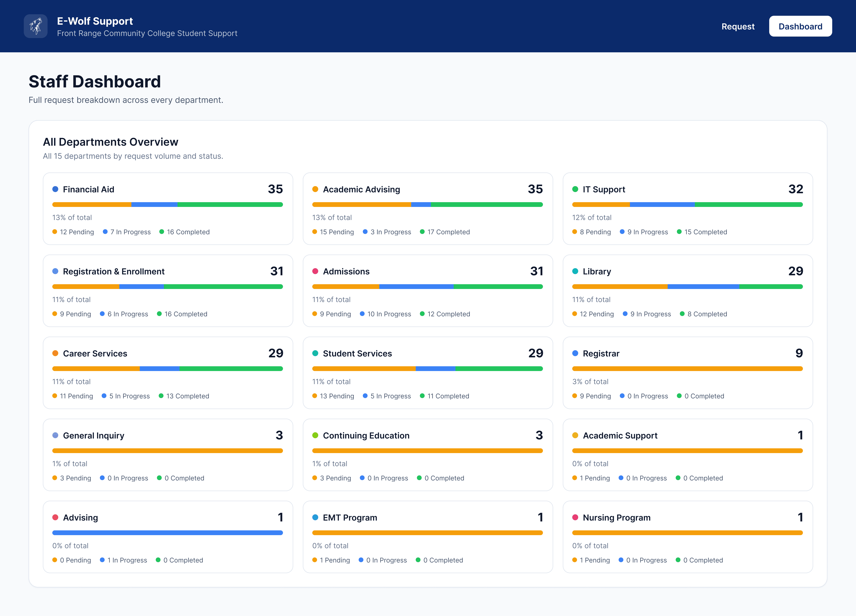The width and height of the screenshot is (856, 616).
Task: Click '9 In Progress' under IT Support
Action: [x=644, y=232]
